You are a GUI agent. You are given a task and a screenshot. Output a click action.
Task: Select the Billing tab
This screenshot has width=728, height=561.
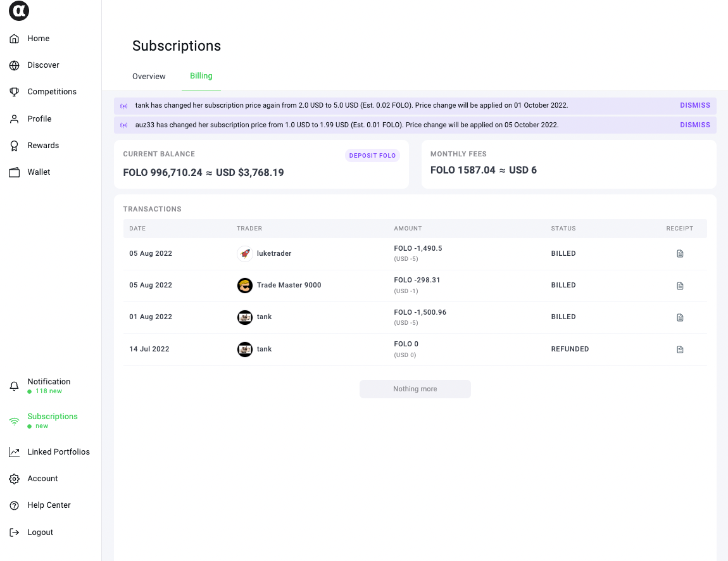click(201, 76)
